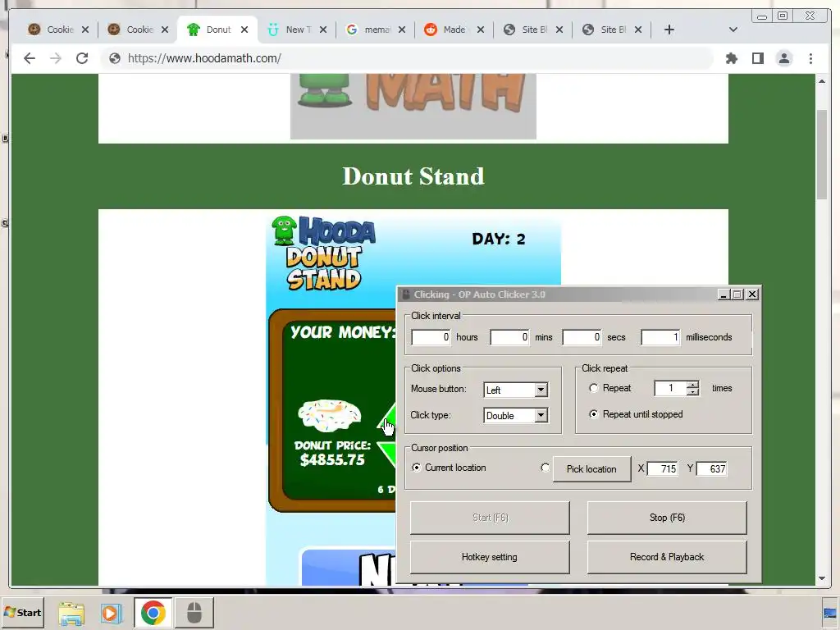Open Record & Playback
The image size is (840, 630).
667,557
